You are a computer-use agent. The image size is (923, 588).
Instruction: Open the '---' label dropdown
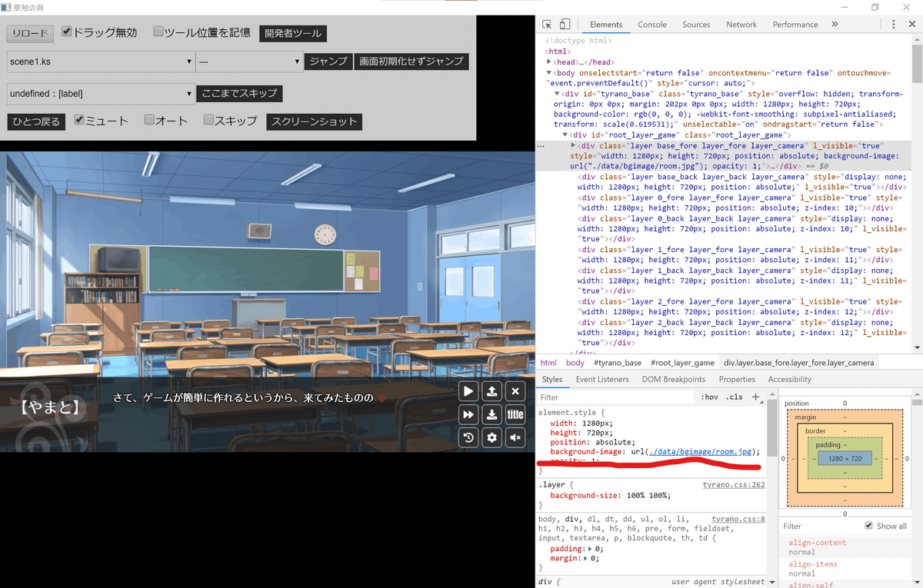tap(249, 61)
